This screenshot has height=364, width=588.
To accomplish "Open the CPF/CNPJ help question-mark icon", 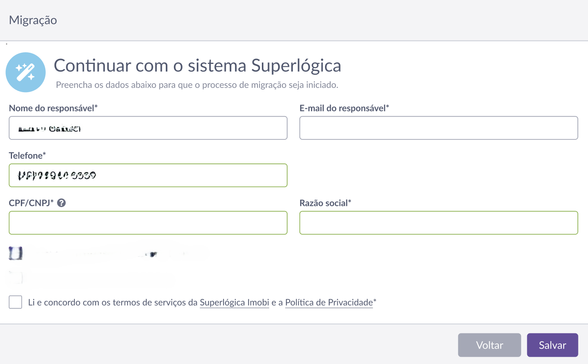I will [x=61, y=203].
